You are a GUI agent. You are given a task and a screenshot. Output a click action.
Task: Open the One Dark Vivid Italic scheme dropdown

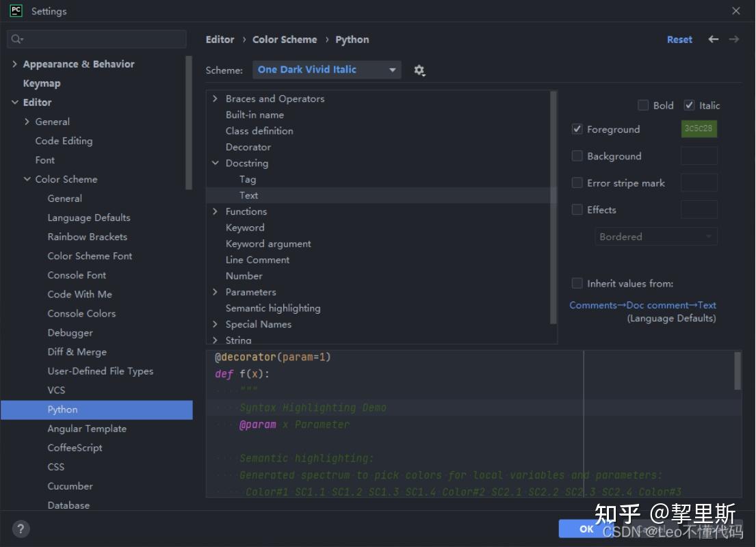(326, 70)
